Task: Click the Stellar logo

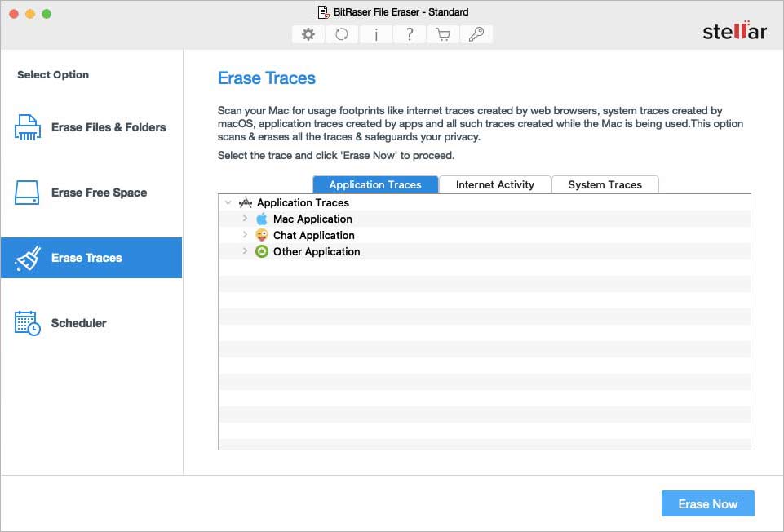Action: pyautogui.click(x=734, y=31)
